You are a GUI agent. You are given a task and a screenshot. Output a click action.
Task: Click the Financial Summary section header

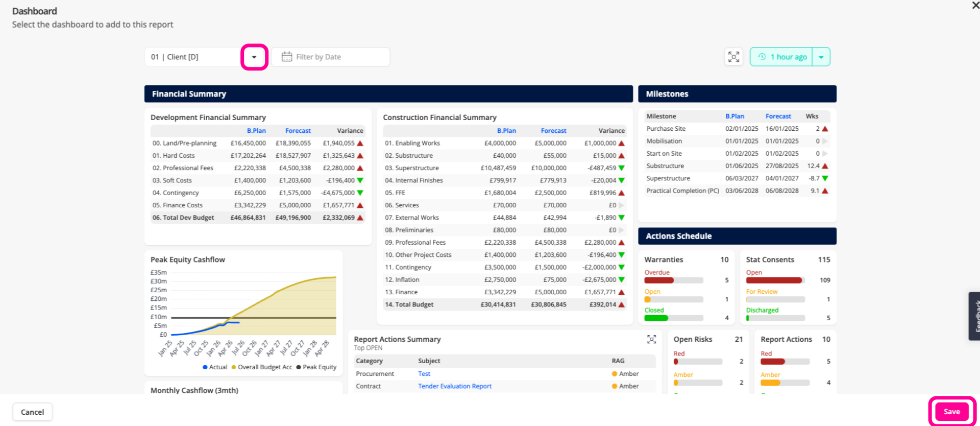click(388, 94)
